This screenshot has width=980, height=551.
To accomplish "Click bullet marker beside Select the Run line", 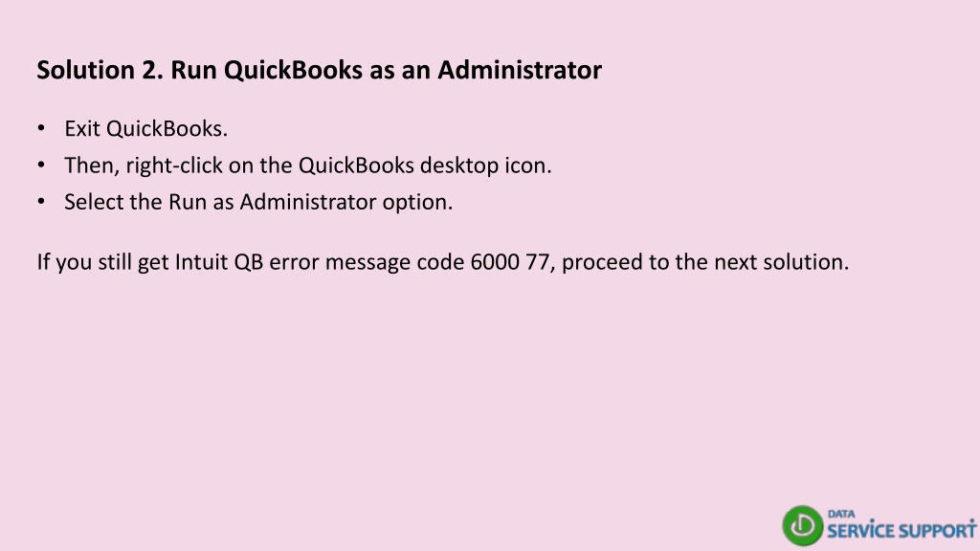I will (x=41, y=202).
